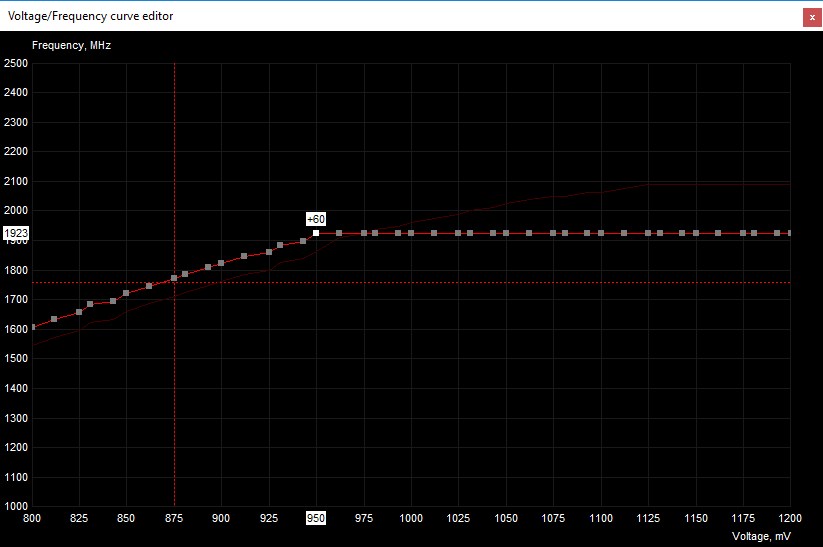
Task: Click the 1200 voltage axis label
Action: [790, 518]
